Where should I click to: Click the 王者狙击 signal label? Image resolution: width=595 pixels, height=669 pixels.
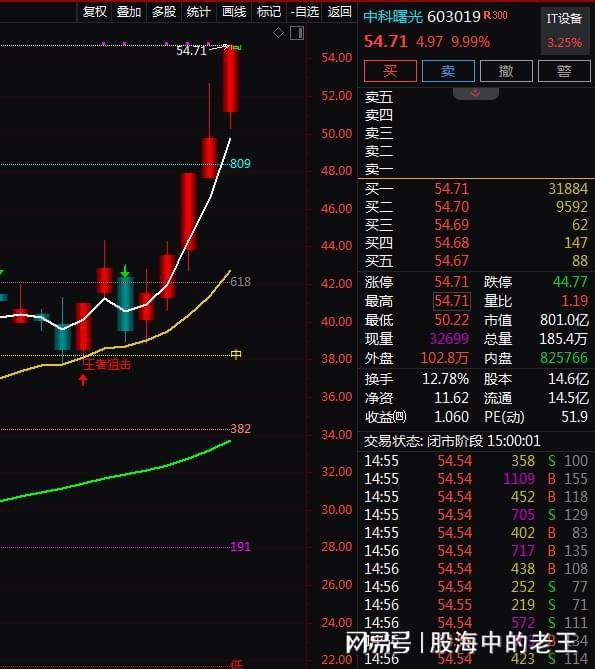pos(107,364)
